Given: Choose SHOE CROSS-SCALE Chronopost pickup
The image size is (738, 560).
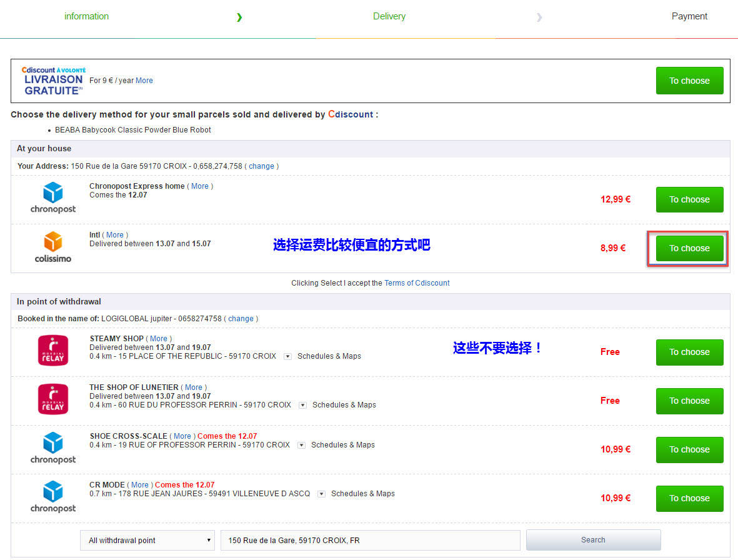Looking at the screenshot, I should click(x=689, y=449).
